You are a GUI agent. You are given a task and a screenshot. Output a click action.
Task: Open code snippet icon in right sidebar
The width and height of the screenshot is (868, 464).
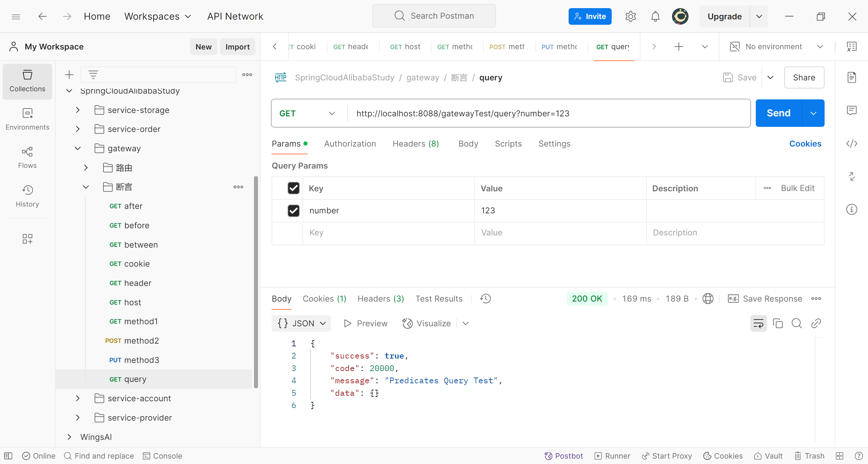point(852,143)
